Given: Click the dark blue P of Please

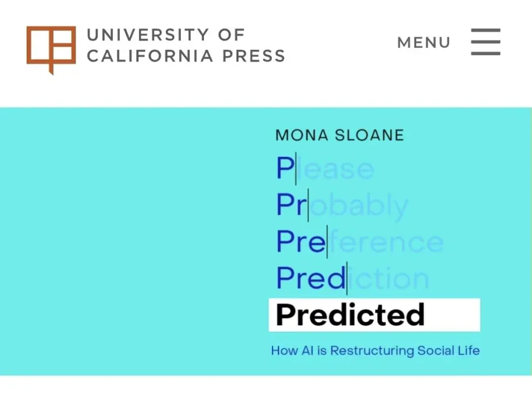Looking at the screenshot, I should 285,168.
